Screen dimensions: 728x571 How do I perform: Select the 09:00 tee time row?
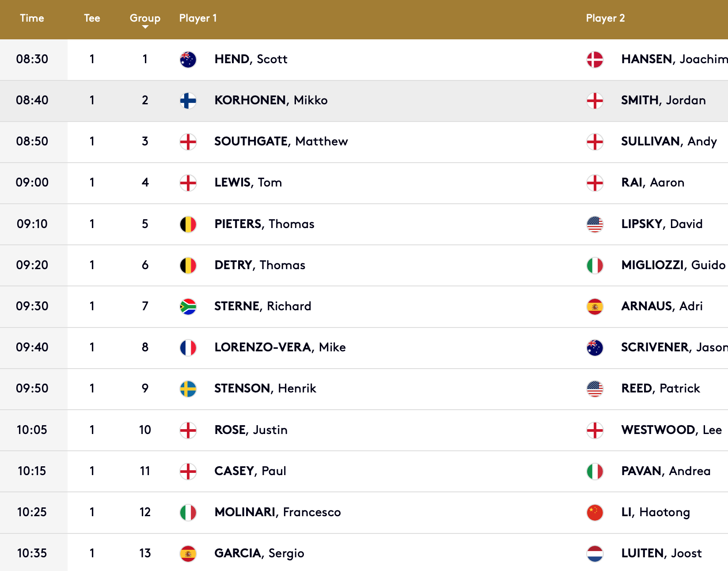(x=364, y=183)
